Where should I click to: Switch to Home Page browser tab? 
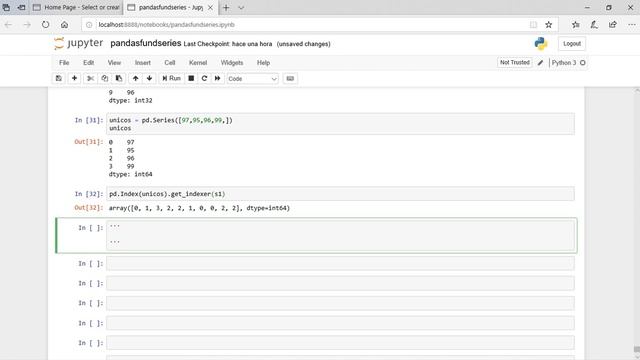coord(76,7)
